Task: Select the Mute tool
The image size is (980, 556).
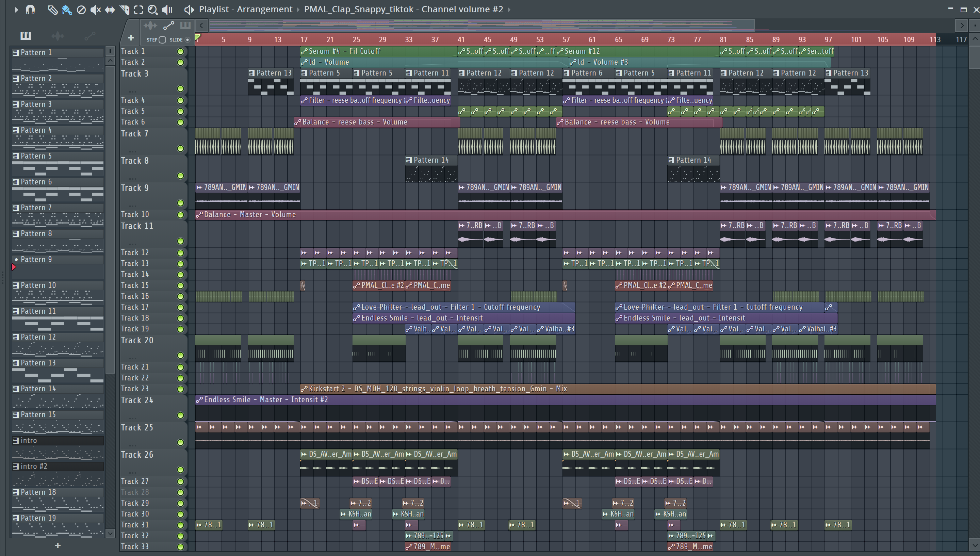Action: point(95,10)
